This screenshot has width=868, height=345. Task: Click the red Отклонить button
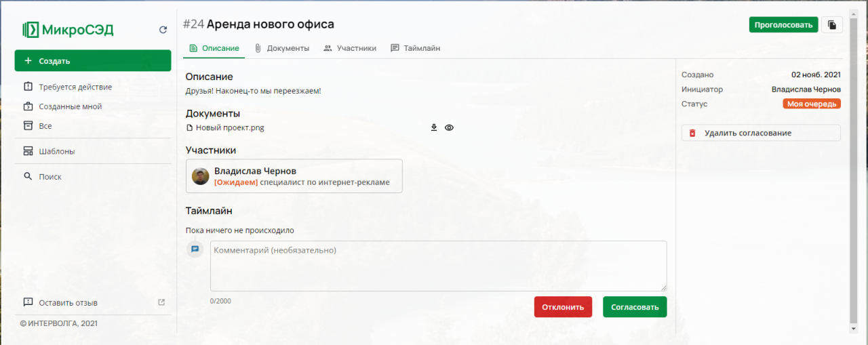pyautogui.click(x=563, y=307)
